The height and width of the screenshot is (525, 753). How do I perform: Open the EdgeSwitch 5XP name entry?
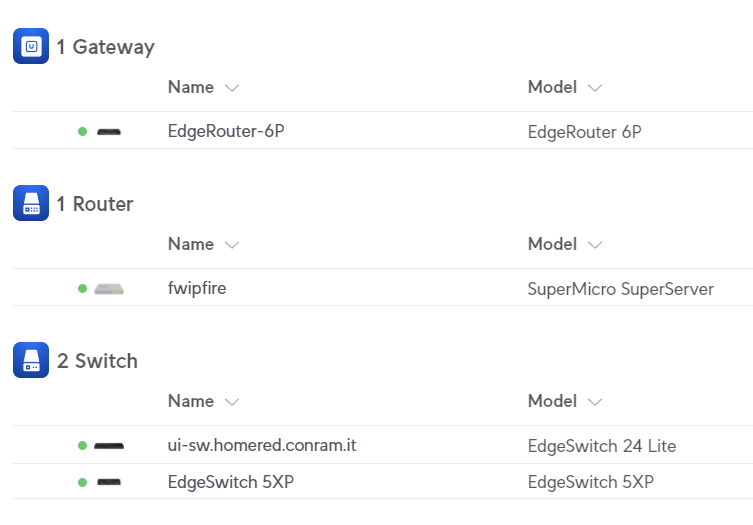tap(231, 482)
